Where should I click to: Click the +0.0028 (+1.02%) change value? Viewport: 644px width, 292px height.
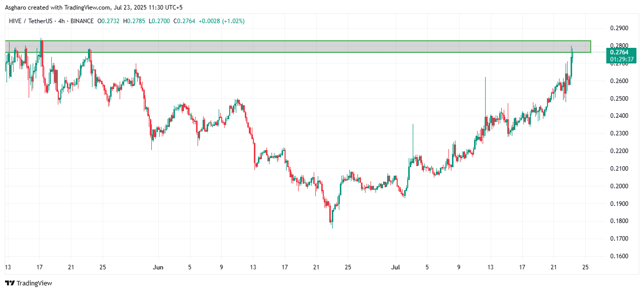coord(222,21)
